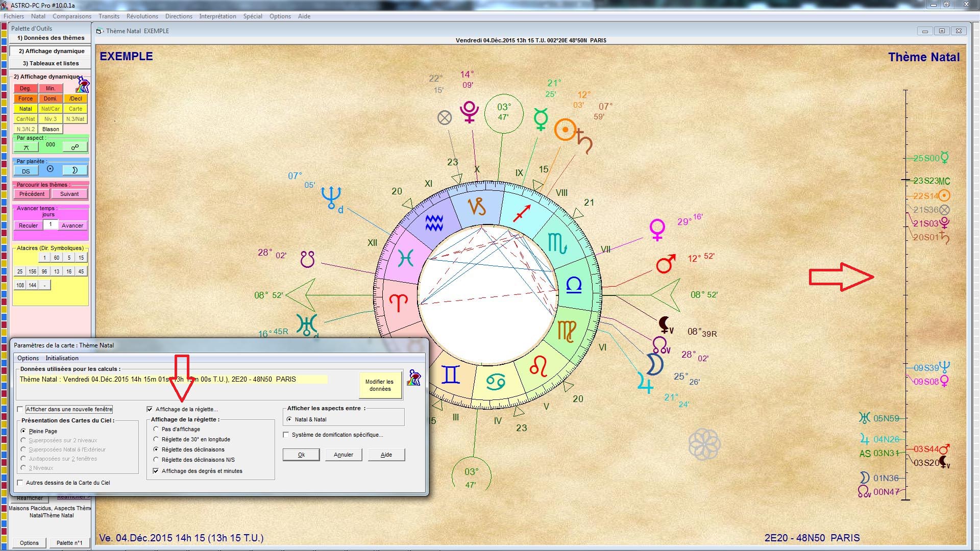
Task: Click the Capricorn sign in the zodiac wheel
Action: (x=477, y=207)
